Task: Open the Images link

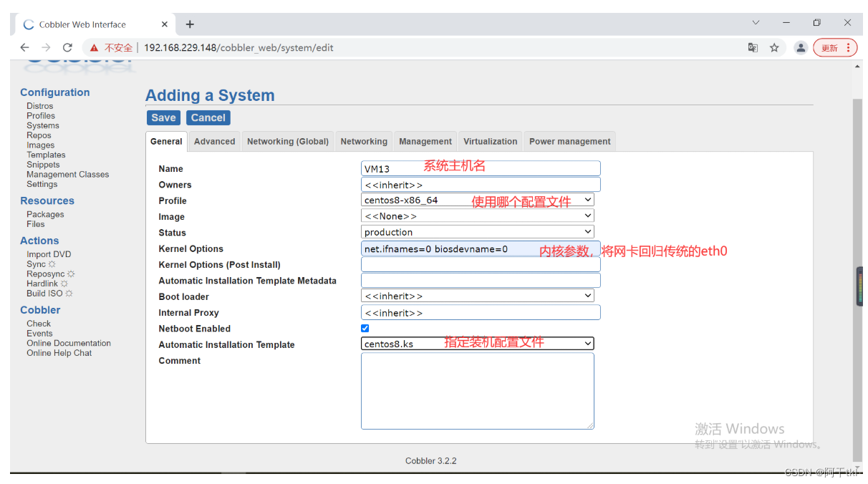Action: click(41, 145)
